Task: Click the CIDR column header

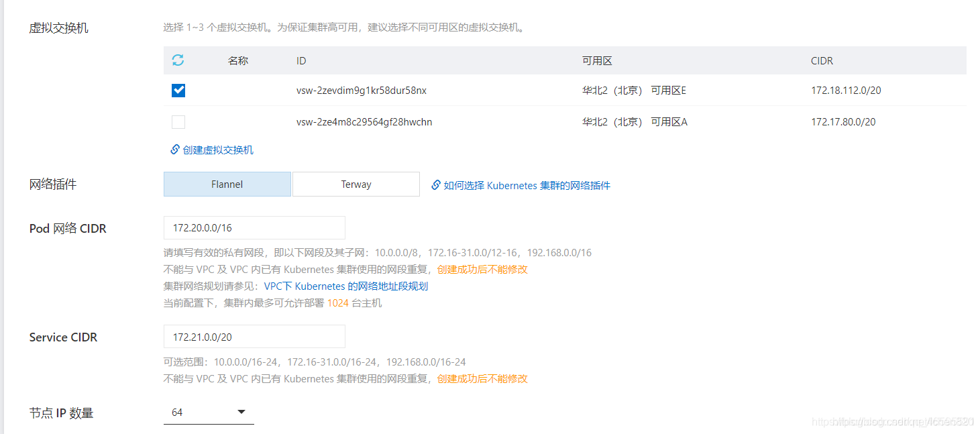Action: (822, 60)
